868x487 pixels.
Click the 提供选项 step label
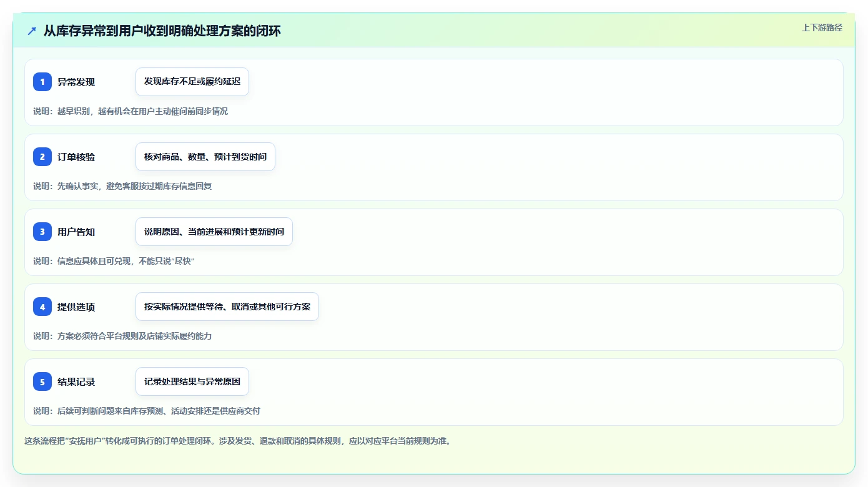(76, 307)
